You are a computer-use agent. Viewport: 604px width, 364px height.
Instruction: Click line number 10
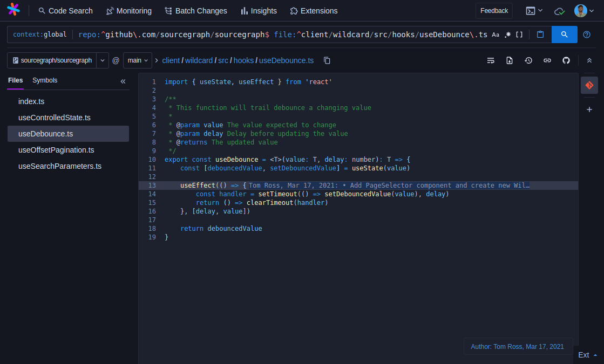[152, 159]
